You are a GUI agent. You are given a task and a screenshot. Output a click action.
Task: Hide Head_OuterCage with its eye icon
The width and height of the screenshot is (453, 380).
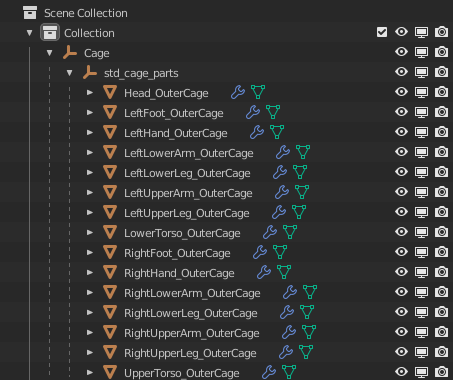click(x=401, y=92)
